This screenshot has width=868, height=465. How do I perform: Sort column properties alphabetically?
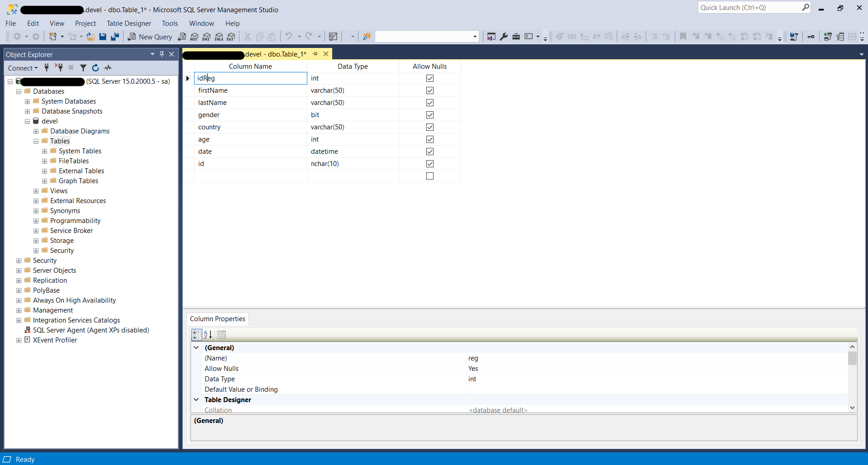[208, 335]
